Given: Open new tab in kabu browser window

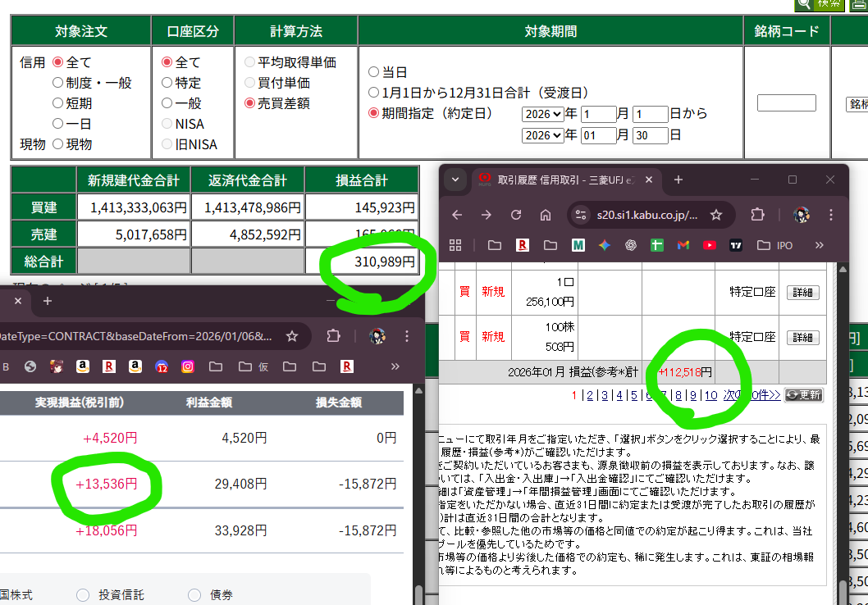Looking at the screenshot, I should coord(678,180).
